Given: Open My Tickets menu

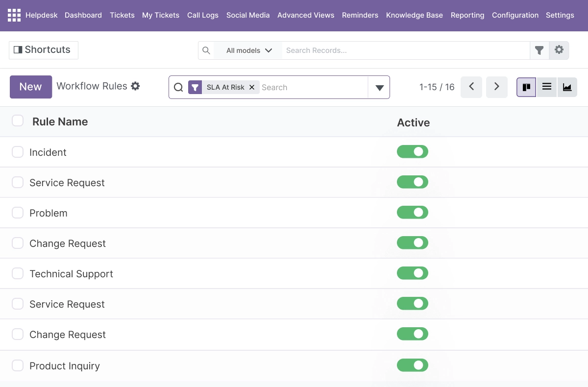Looking at the screenshot, I should 161,15.
